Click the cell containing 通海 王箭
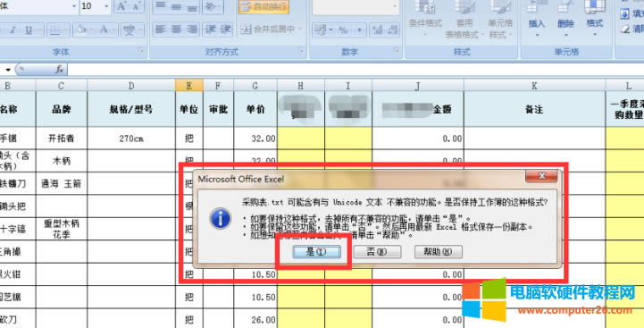The width and height of the screenshot is (644, 328). click(x=62, y=184)
